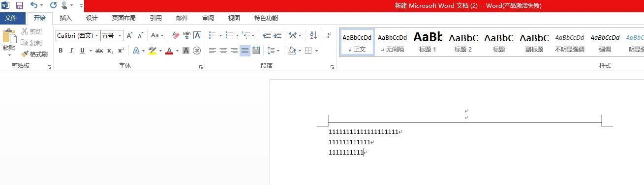Click the Shrink Font icon
644x185 pixels.
click(140, 35)
